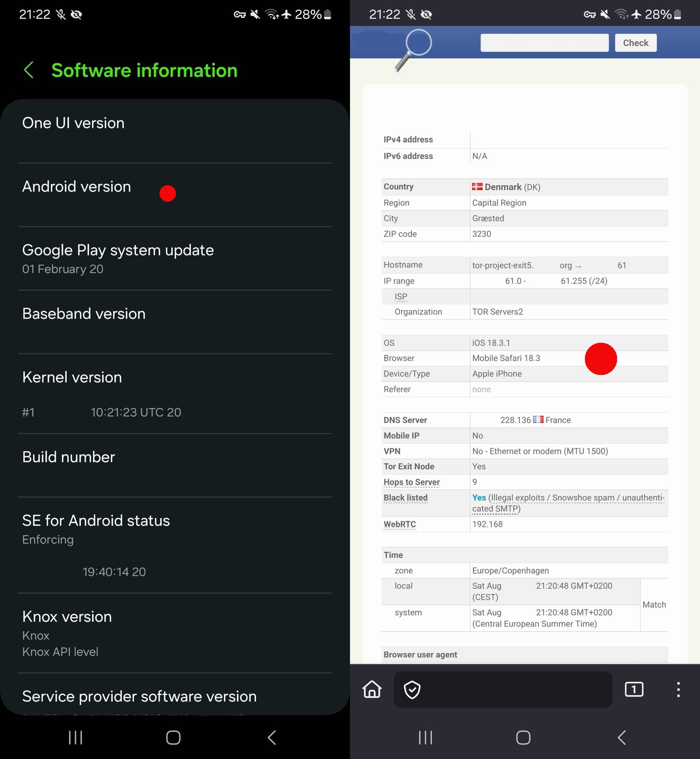
Task: Tap the Android home navigation button on right
Action: (x=523, y=738)
